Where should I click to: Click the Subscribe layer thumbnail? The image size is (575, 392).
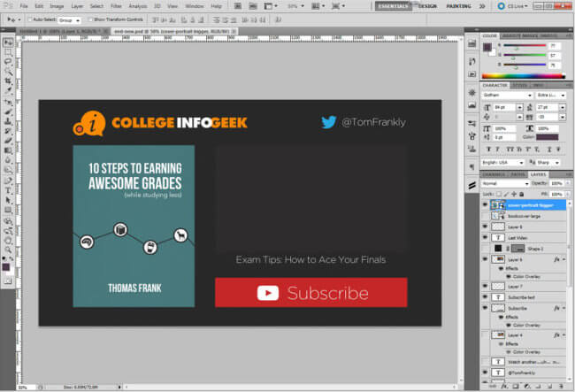(498, 309)
